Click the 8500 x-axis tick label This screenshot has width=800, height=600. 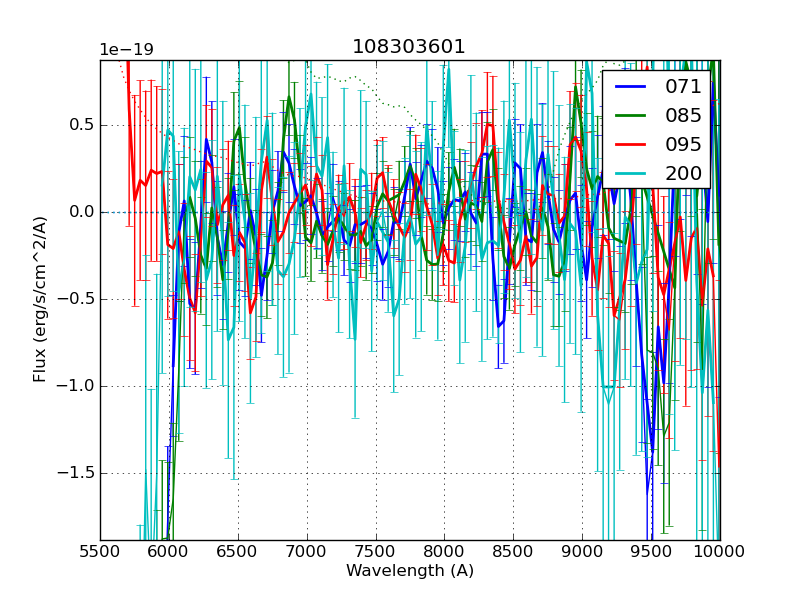tap(513, 551)
